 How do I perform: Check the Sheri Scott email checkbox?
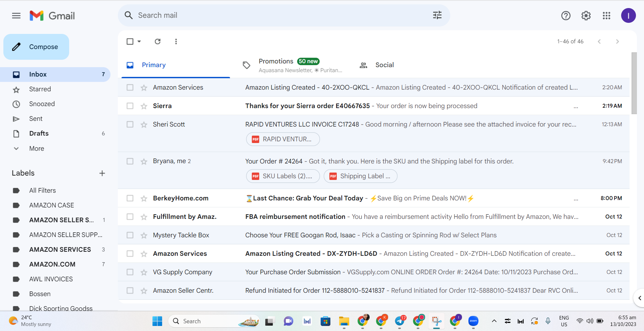pyautogui.click(x=130, y=124)
